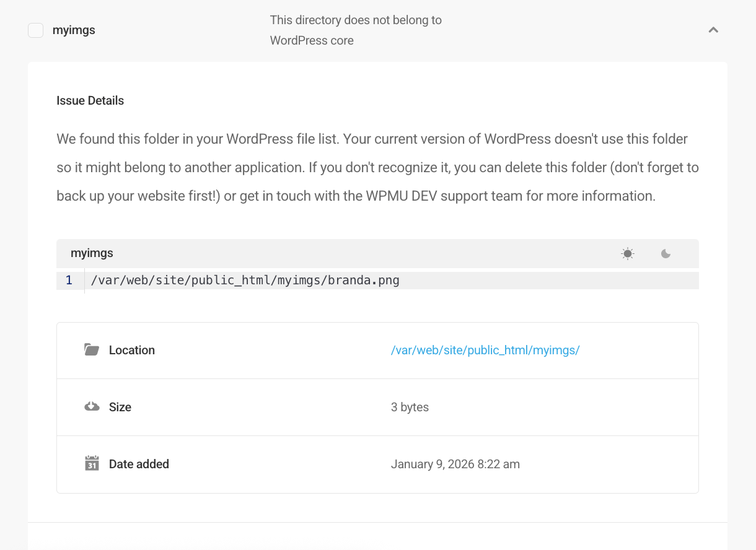Click the myimgs title in the header row

(74, 30)
